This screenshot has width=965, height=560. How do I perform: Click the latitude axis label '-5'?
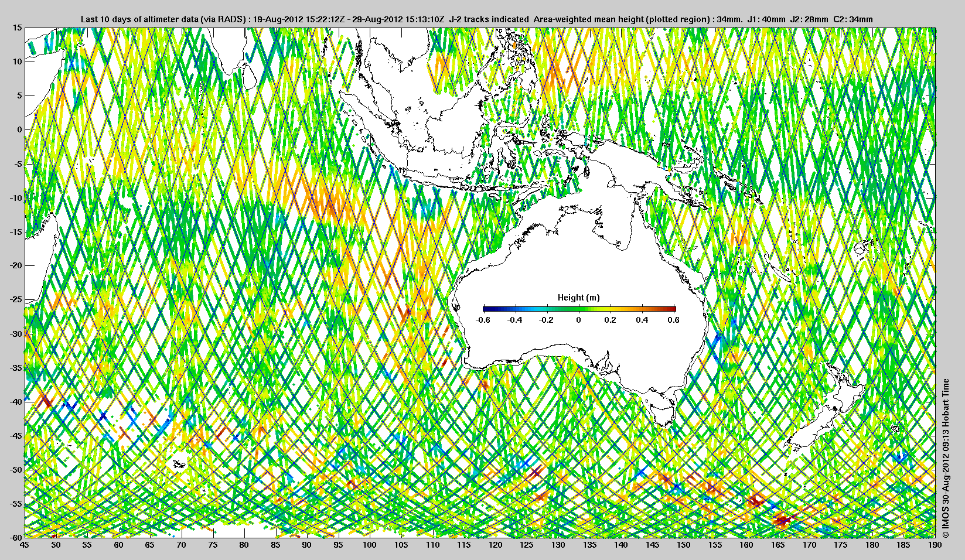18,163
